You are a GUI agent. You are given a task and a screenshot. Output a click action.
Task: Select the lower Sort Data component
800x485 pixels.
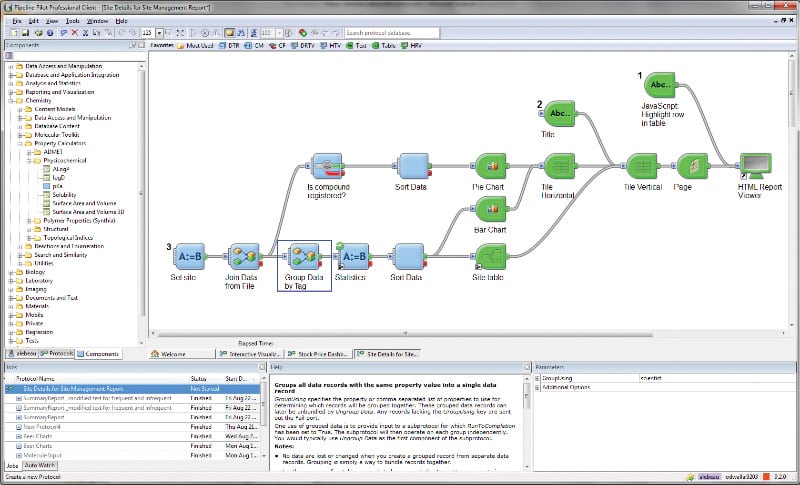click(408, 257)
